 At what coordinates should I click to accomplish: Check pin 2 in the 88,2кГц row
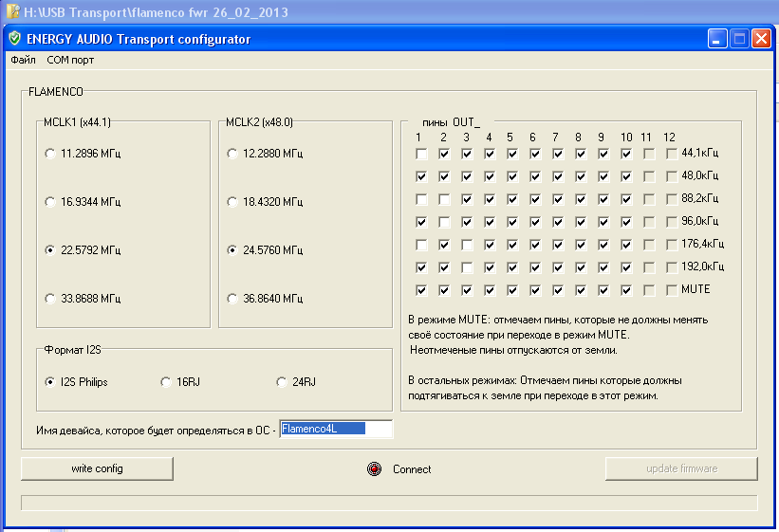coord(444,199)
